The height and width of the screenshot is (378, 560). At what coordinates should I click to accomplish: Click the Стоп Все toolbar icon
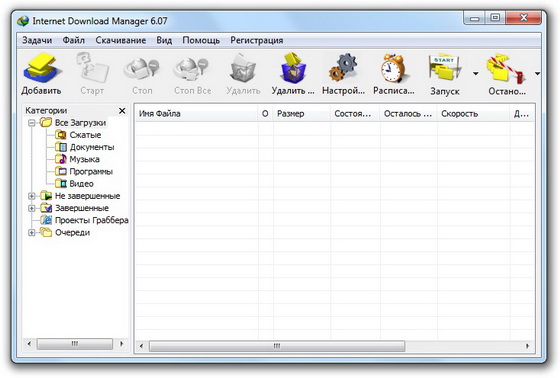[x=192, y=69]
